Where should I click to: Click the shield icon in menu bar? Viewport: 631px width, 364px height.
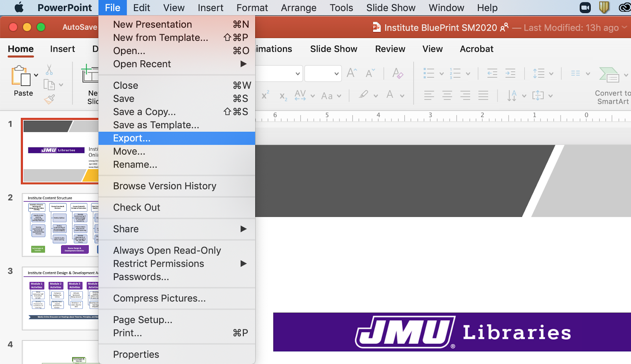(604, 7)
